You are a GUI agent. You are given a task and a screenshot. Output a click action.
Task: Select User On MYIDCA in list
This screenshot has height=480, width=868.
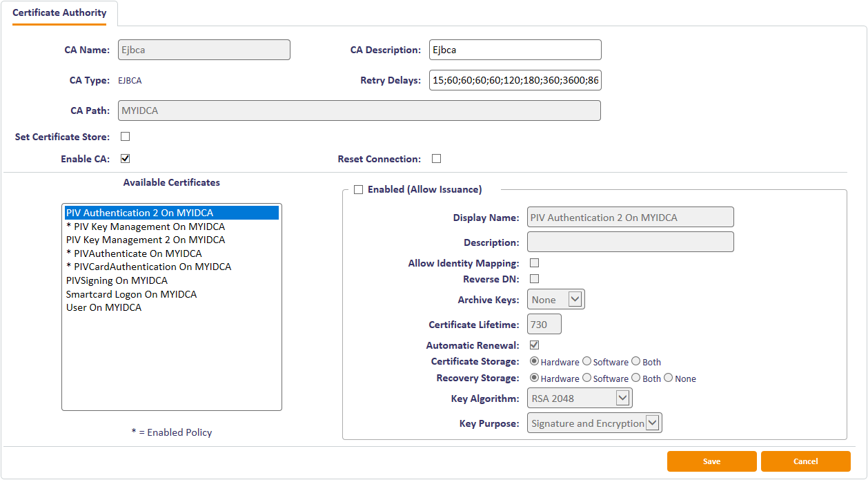pos(103,307)
